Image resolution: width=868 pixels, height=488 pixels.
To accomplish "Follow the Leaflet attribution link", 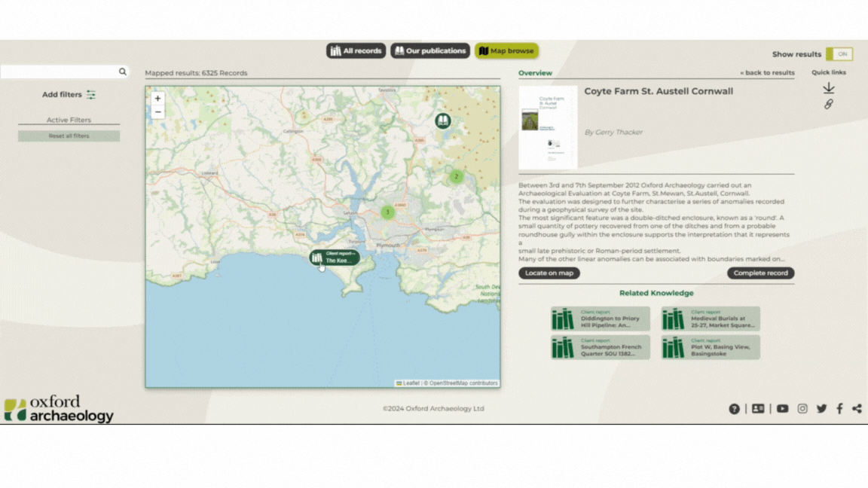I will click(408, 383).
